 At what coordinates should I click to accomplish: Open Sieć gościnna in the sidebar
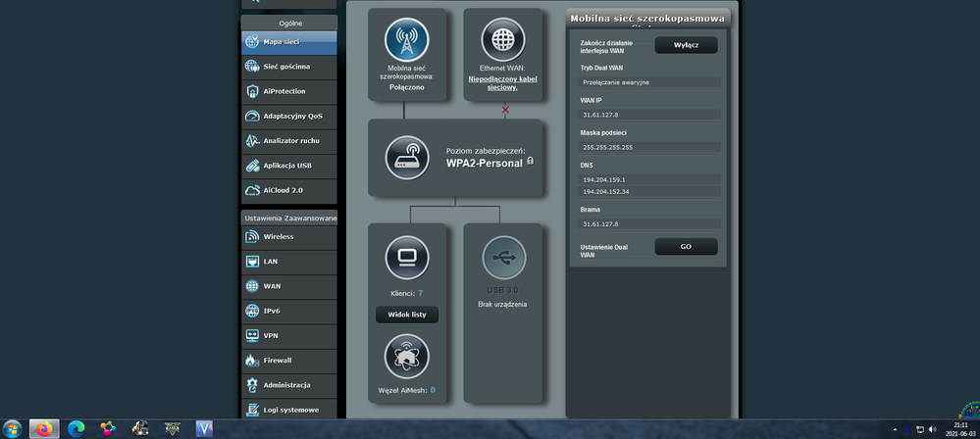click(x=287, y=67)
